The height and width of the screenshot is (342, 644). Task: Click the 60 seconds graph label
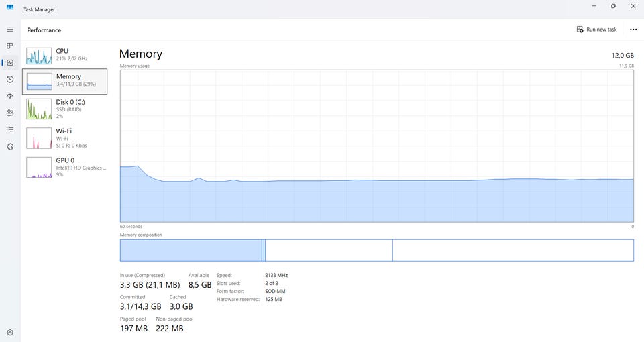coord(131,226)
